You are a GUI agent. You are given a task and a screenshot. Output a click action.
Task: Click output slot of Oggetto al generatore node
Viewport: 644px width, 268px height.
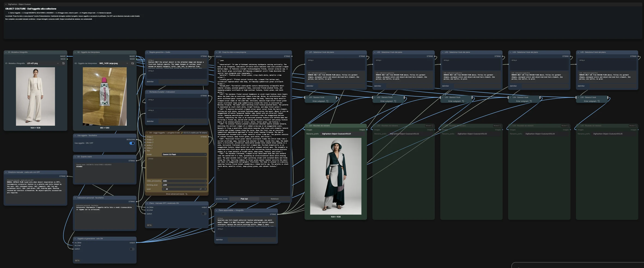pos(136,243)
